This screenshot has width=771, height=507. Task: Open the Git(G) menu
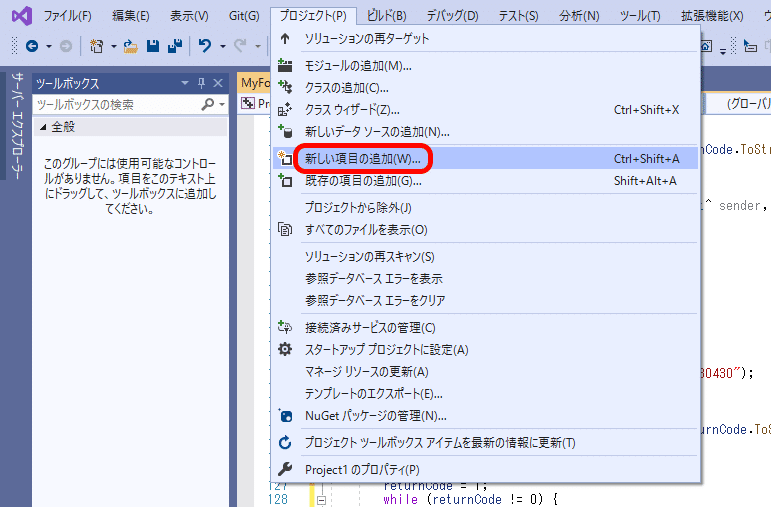click(x=244, y=16)
